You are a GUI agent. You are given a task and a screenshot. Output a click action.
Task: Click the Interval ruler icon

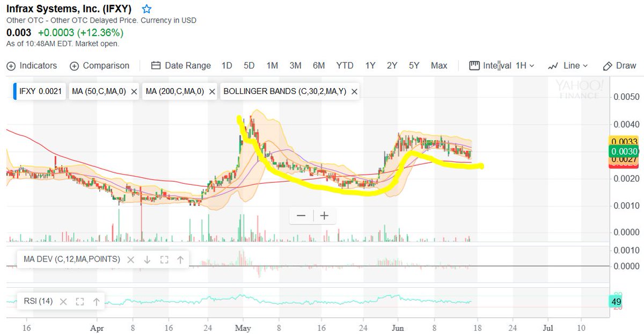tap(474, 66)
